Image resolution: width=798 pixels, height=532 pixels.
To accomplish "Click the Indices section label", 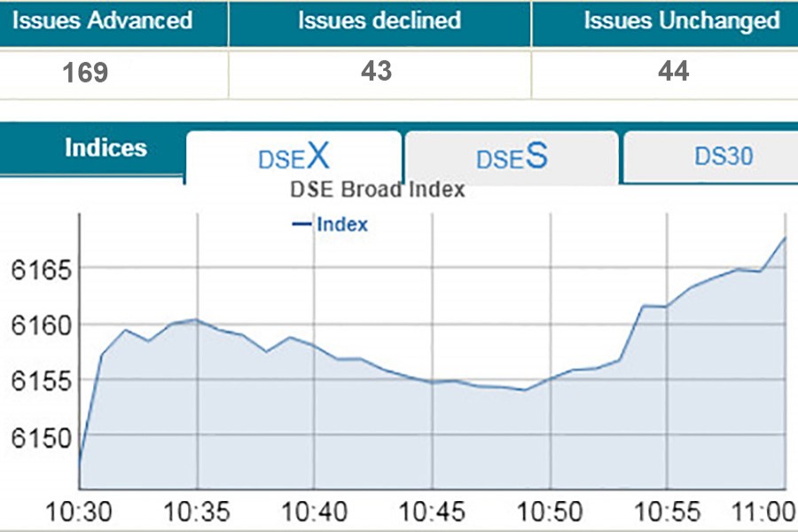I will coord(106,147).
